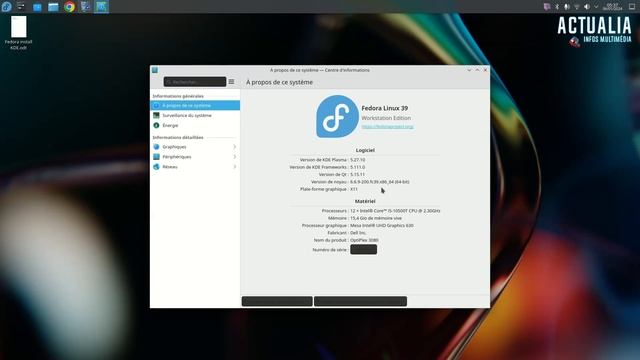Expand the Graphiques category chevron

tap(235, 147)
